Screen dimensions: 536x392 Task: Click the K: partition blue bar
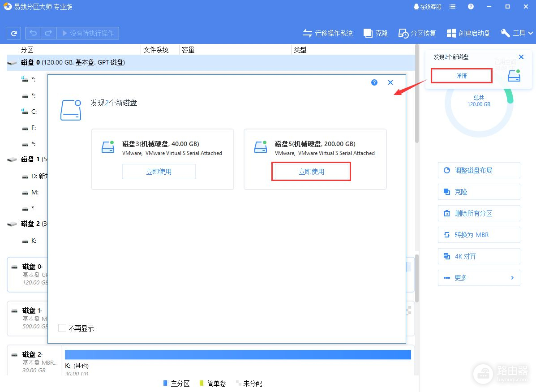238,354
